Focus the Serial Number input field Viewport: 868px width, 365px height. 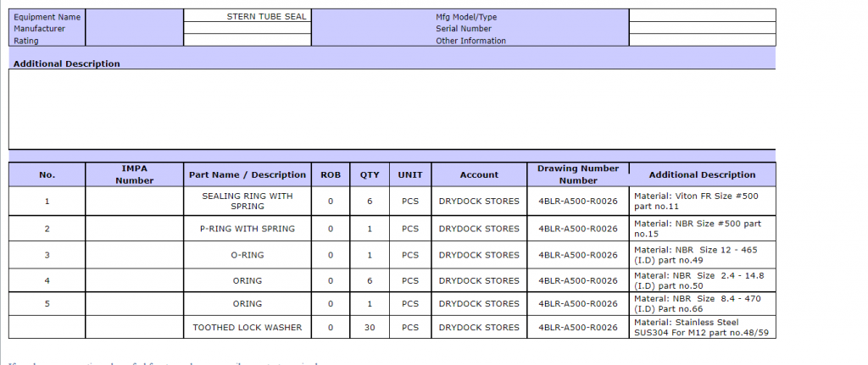coord(702,28)
